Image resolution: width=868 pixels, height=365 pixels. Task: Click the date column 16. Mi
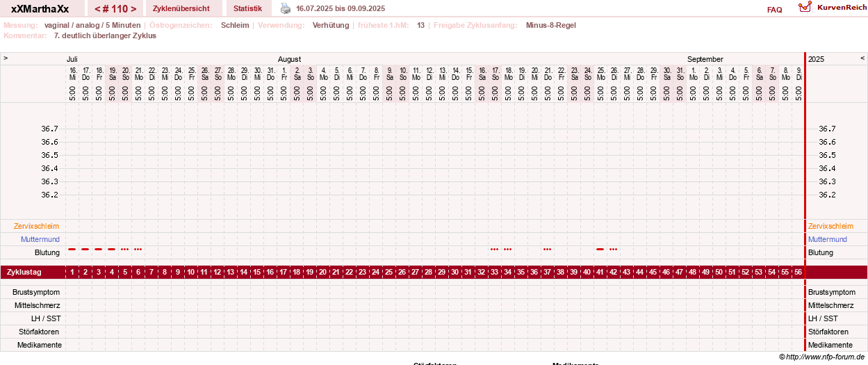coord(72,74)
